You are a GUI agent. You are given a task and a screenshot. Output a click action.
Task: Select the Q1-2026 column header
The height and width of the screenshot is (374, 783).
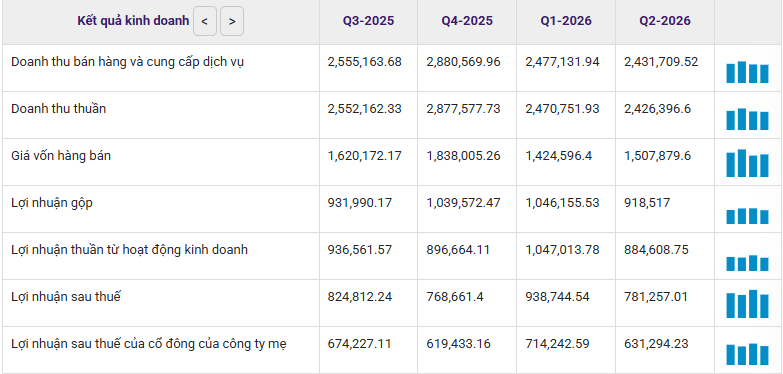point(566,21)
